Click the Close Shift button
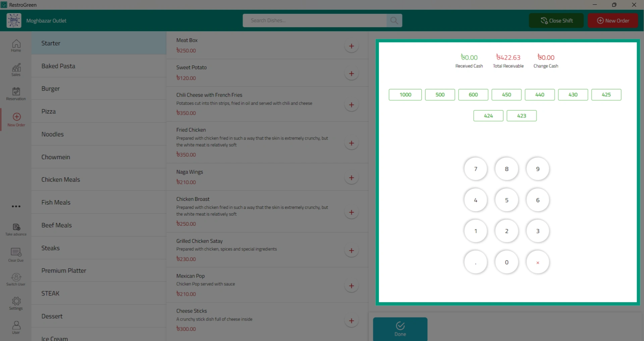Image resolution: width=644 pixels, height=341 pixels. tap(556, 20)
